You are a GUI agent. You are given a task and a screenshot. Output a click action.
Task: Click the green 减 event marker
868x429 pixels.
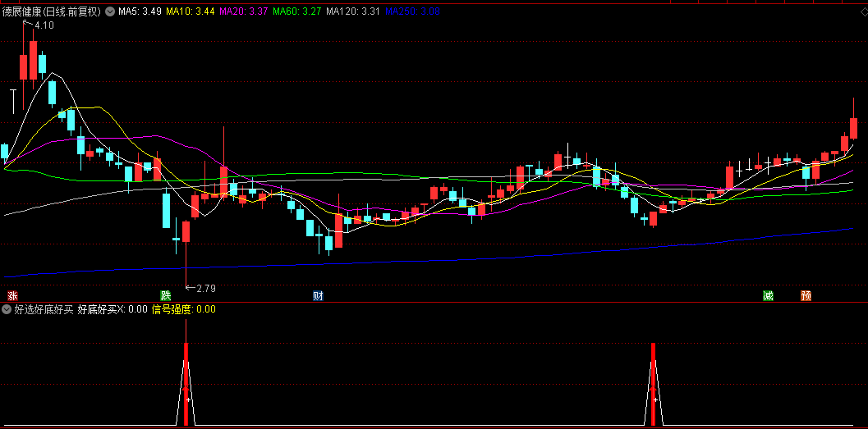(x=767, y=296)
